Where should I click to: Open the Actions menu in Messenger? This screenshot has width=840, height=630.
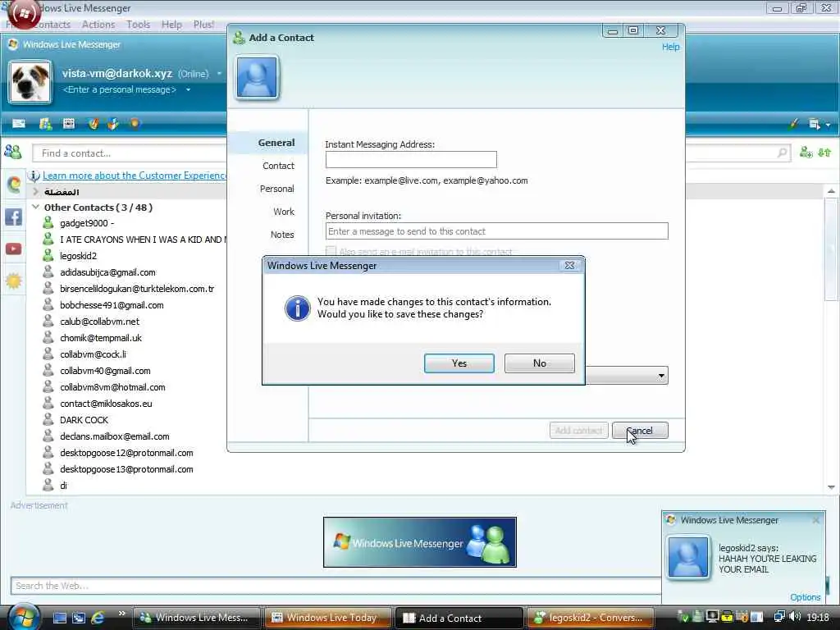(x=98, y=25)
